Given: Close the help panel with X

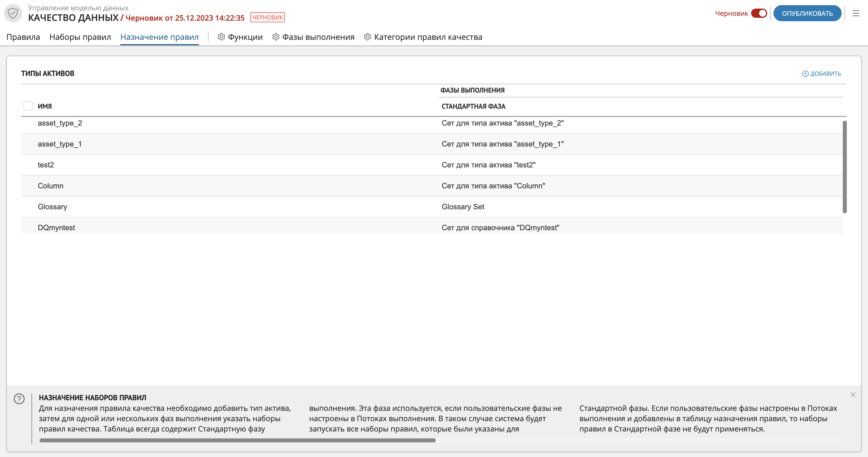Looking at the screenshot, I should coord(853,394).
